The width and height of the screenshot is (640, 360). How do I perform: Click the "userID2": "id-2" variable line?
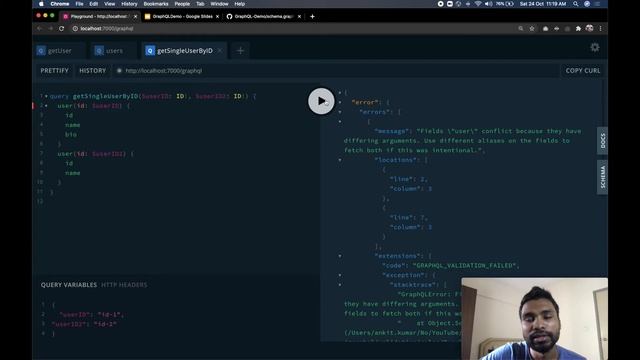point(84,324)
